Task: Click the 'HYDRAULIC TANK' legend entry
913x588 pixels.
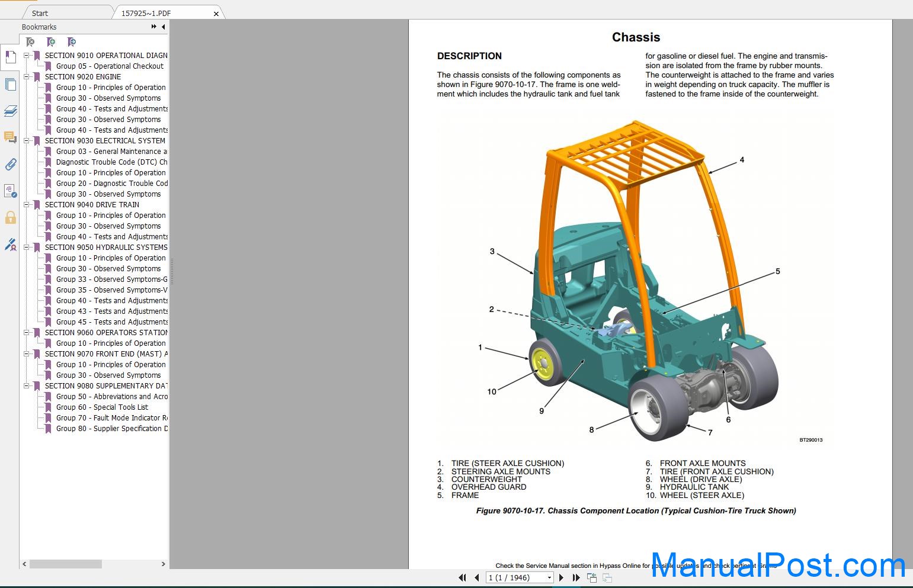Action: coord(694,487)
